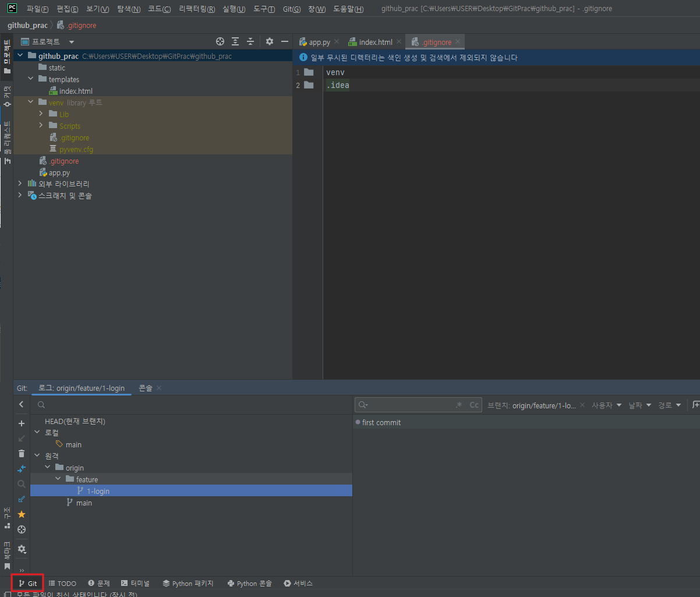Open the Git(G) menu
This screenshot has height=597, width=700.
click(x=291, y=9)
